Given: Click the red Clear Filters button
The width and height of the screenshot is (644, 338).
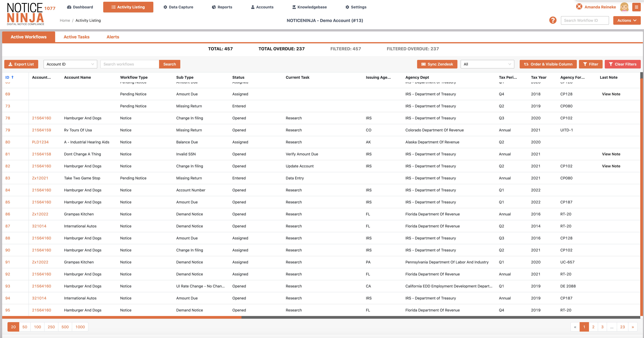Looking at the screenshot, I should 622,64.
